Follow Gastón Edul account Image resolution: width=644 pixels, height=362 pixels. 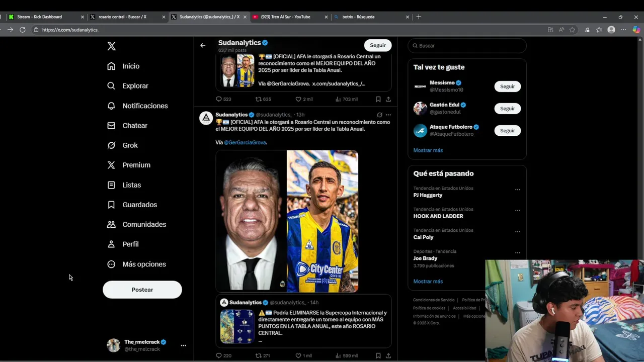tap(507, 109)
